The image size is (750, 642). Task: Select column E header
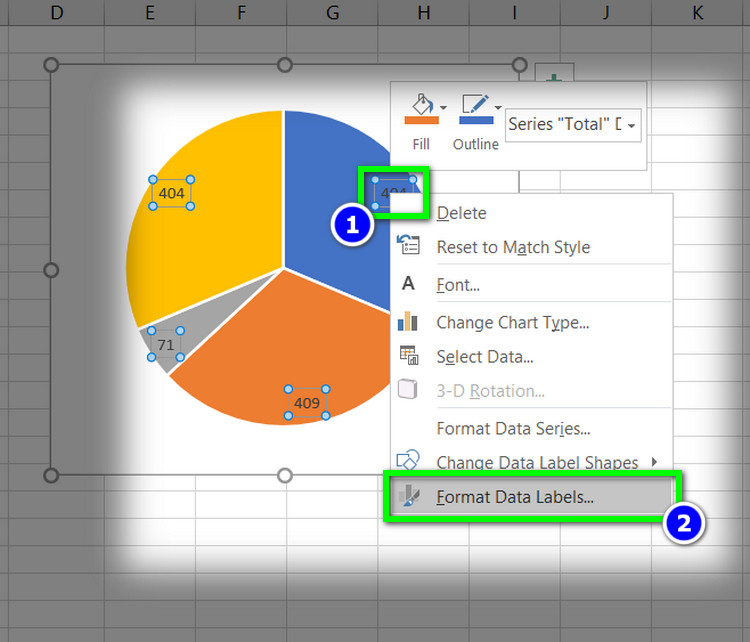150,12
